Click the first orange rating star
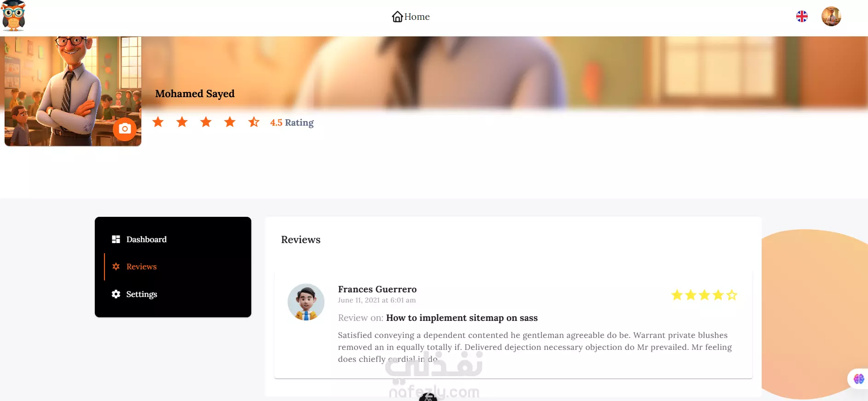This screenshot has height=401, width=868. click(x=158, y=122)
